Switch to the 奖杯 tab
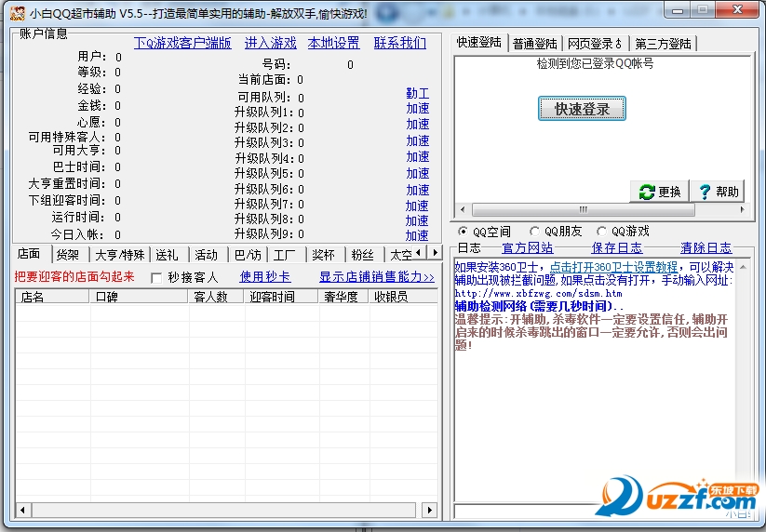This screenshot has height=532, width=766. pos(323,255)
